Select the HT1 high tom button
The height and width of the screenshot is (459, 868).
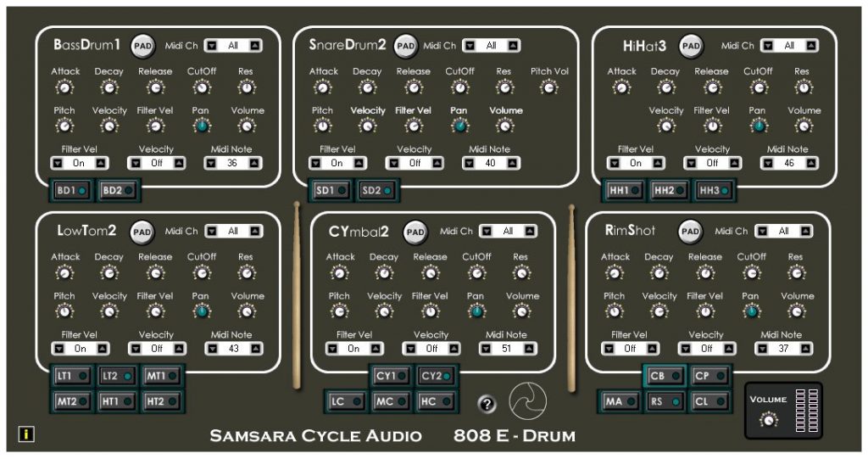[117, 401]
